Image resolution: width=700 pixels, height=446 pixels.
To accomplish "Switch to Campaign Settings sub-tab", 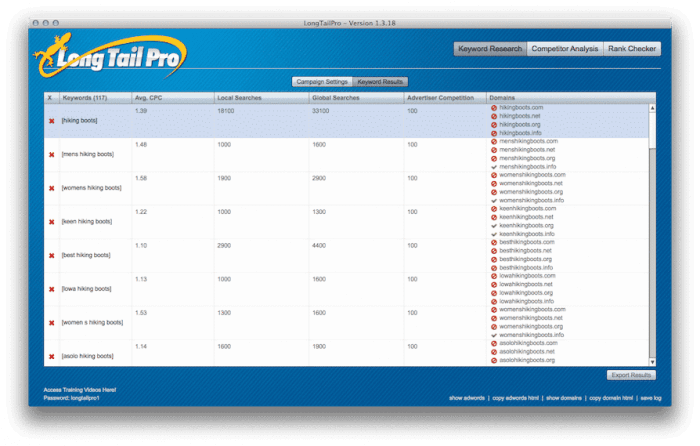I will 322,82.
